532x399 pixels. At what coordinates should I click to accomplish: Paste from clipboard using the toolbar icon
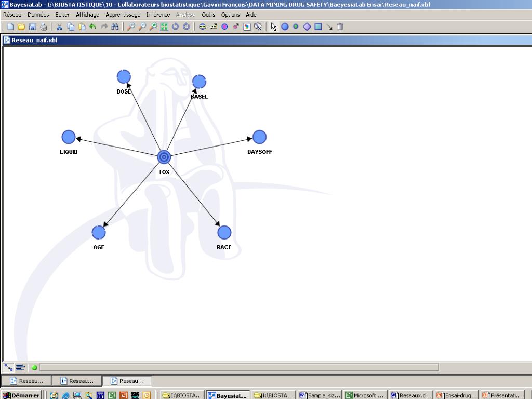tap(82, 26)
